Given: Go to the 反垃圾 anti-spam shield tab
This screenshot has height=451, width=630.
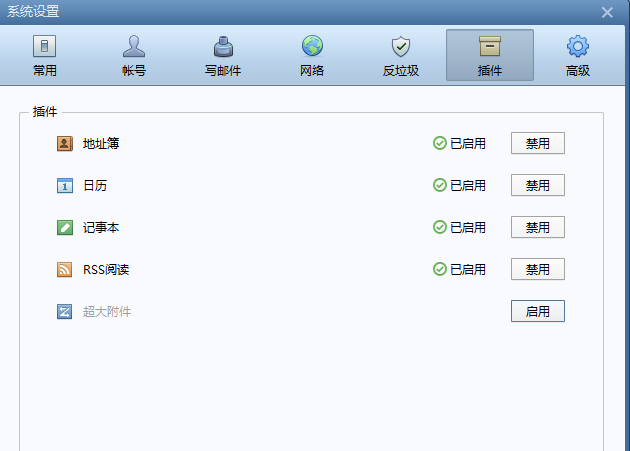Looking at the screenshot, I should pos(400,56).
